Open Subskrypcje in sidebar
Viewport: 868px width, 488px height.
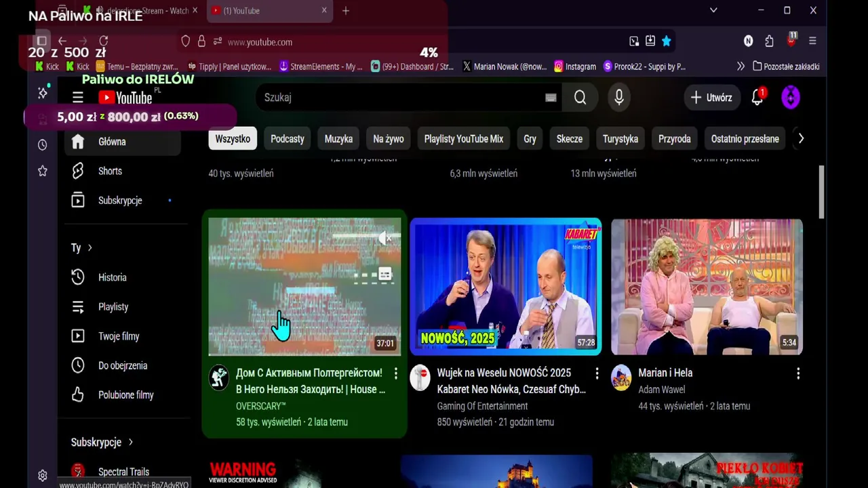click(x=122, y=201)
